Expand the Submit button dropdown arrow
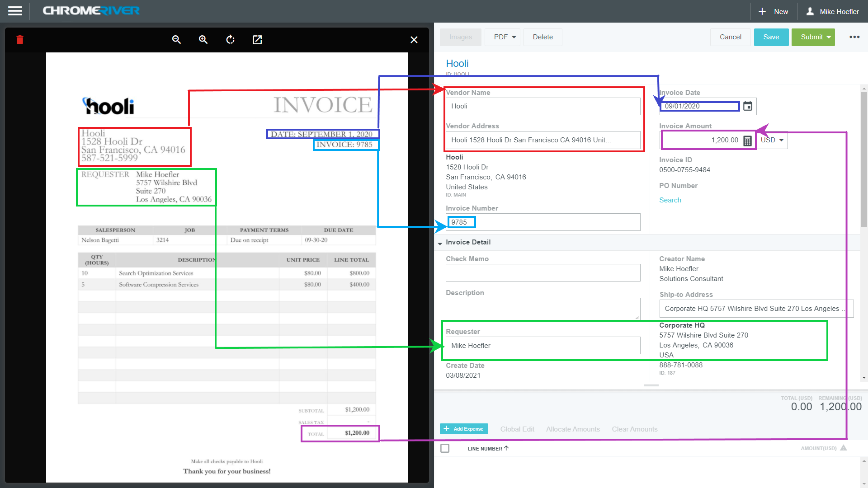This screenshot has height=488, width=868. point(828,37)
